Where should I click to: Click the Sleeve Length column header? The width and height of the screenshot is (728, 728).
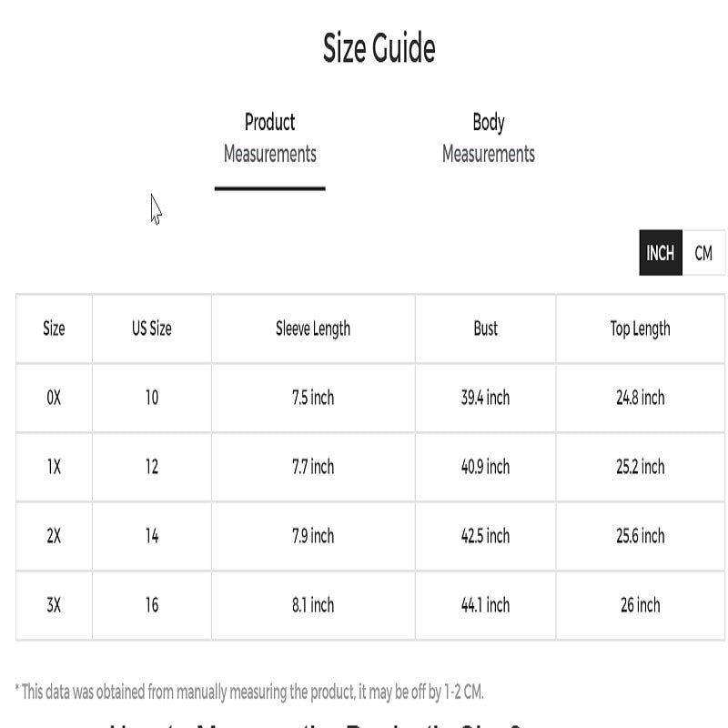(313, 329)
